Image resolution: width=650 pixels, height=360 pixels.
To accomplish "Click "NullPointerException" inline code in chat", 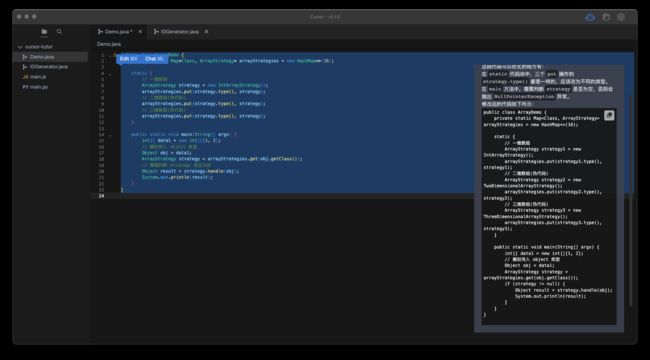I will (524, 97).
